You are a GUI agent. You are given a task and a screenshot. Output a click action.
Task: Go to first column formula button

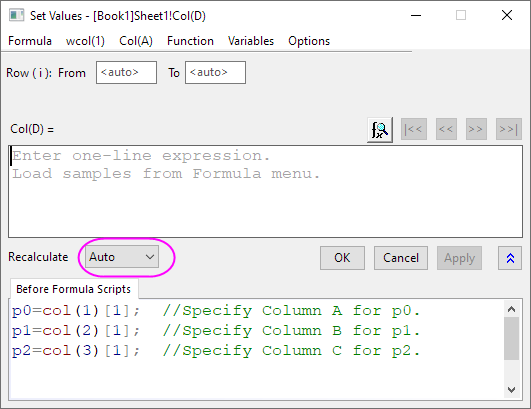[x=413, y=129]
